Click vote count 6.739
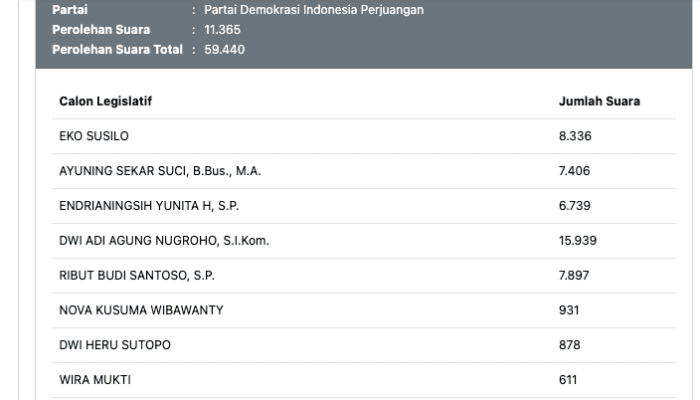 click(x=575, y=206)
